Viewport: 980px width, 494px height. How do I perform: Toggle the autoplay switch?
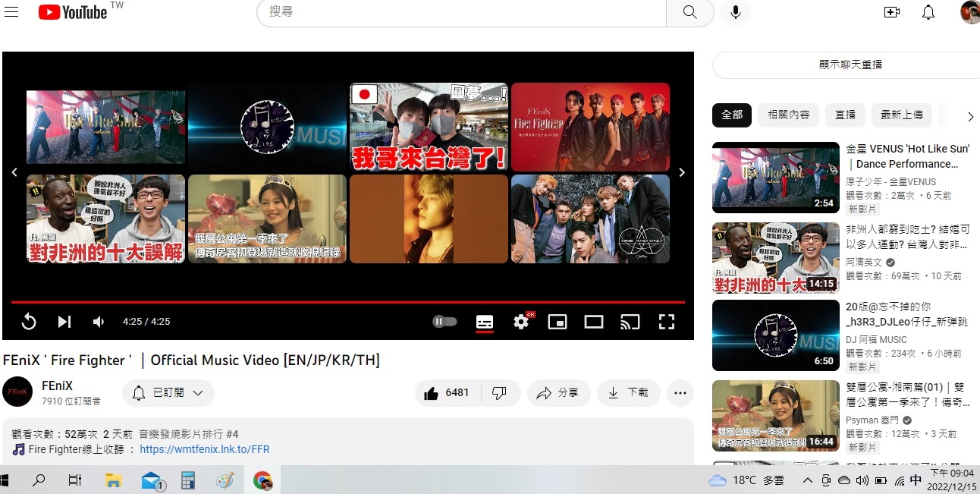coord(444,322)
